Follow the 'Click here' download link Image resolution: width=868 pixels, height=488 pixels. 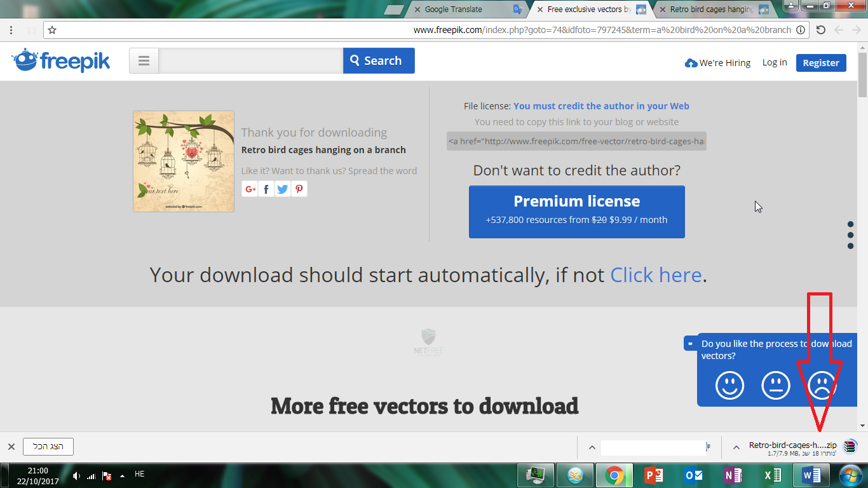(x=656, y=275)
